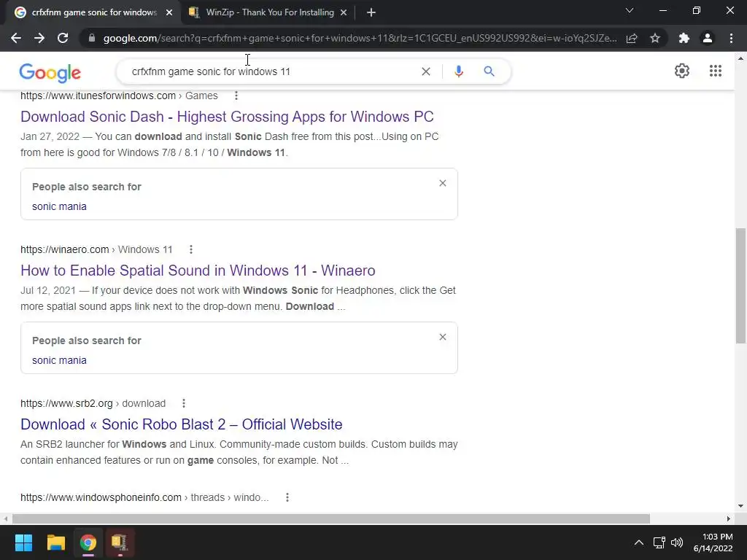View site information via the lock icon
The image size is (747, 560).
[x=92, y=38]
